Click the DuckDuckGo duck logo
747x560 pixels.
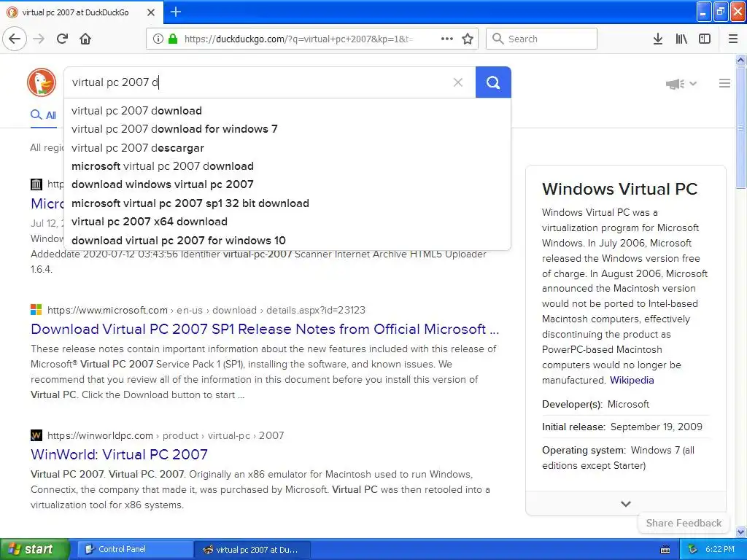(x=42, y=82)
